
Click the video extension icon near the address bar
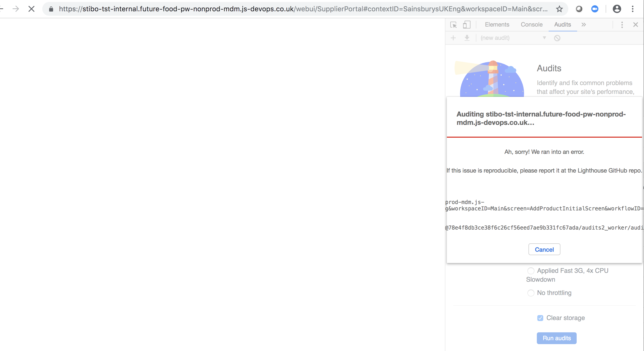(x=595, y=9)
